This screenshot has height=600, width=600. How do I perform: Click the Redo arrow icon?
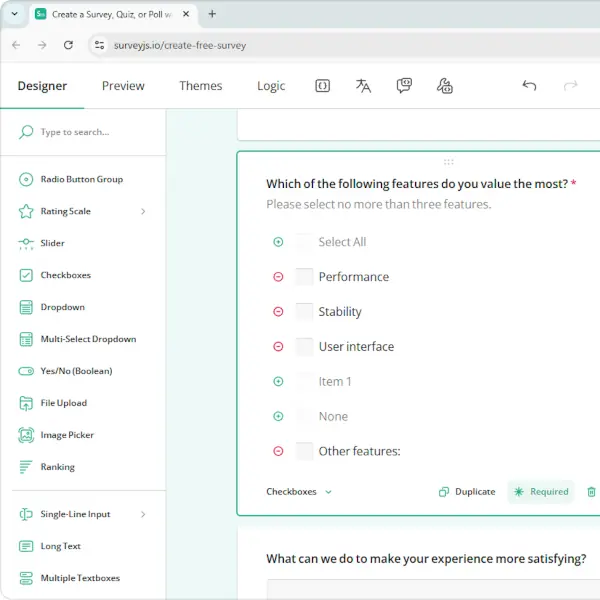[570, 85]
